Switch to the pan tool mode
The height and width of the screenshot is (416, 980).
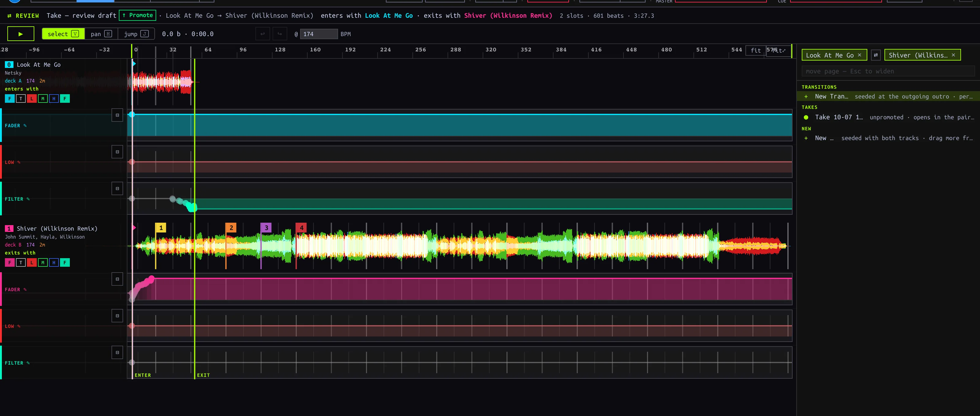(x=101, y=34)
